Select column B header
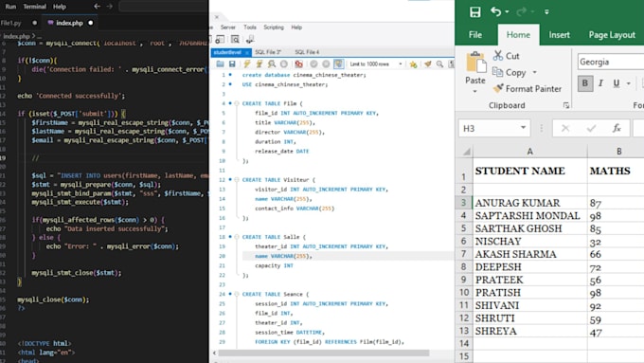 pos(618,152)
